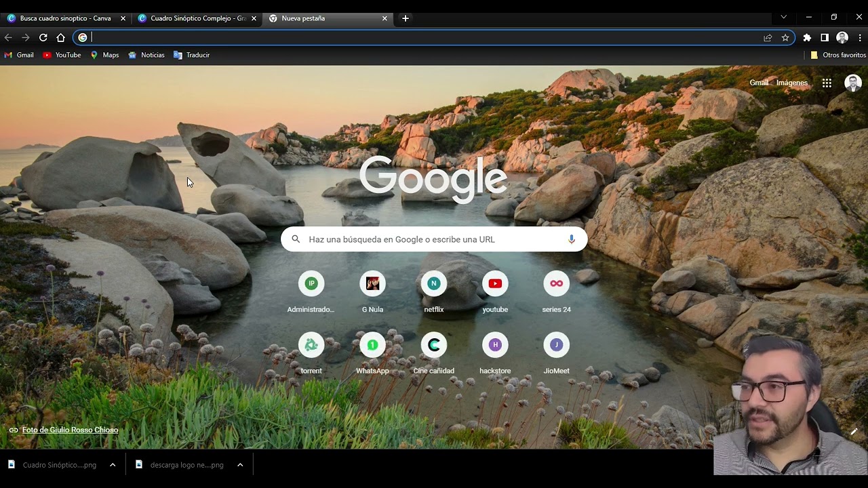Click the Imágenes link
Screen dimensions: 868x488
point(792,83)
